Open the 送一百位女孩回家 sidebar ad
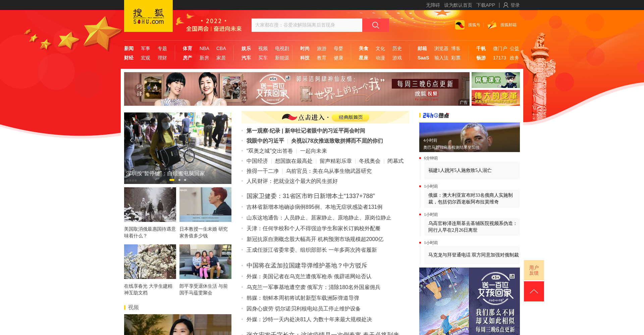The height and width of the screenshot is (335, 644). [470, 301]
